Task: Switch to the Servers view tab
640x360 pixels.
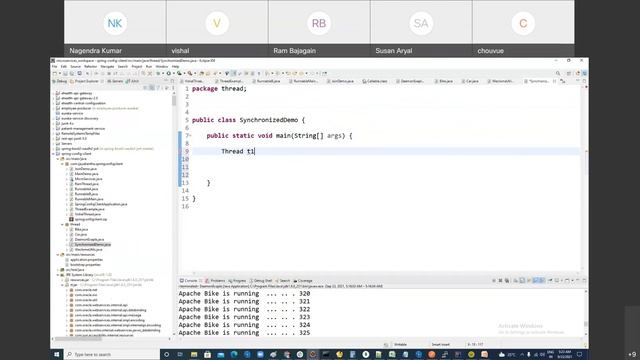Action: [x=115, y=81]
